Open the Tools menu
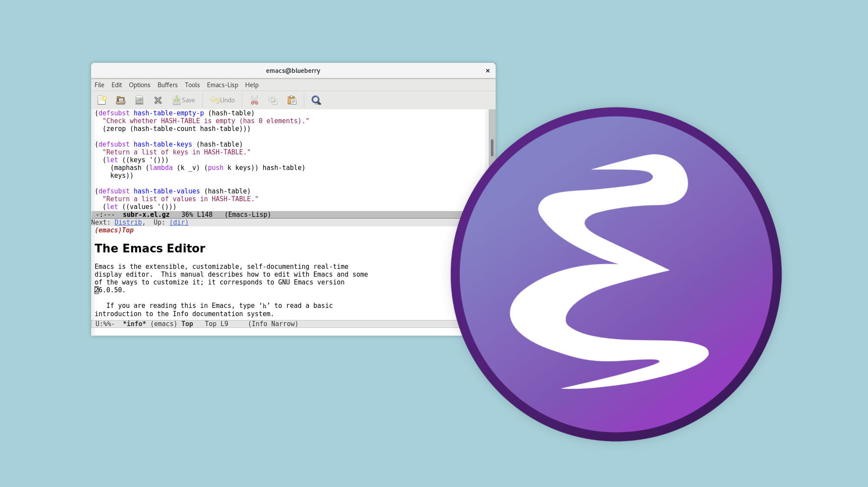Screen dimensions: 868x487 pyautogui.click(x=192, y=85)
